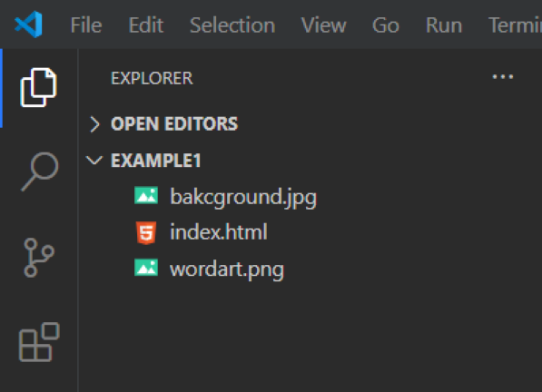Click the image icon beside bakcground.jpg
Screen dimensions: 542x392
[x=146, y=195]
